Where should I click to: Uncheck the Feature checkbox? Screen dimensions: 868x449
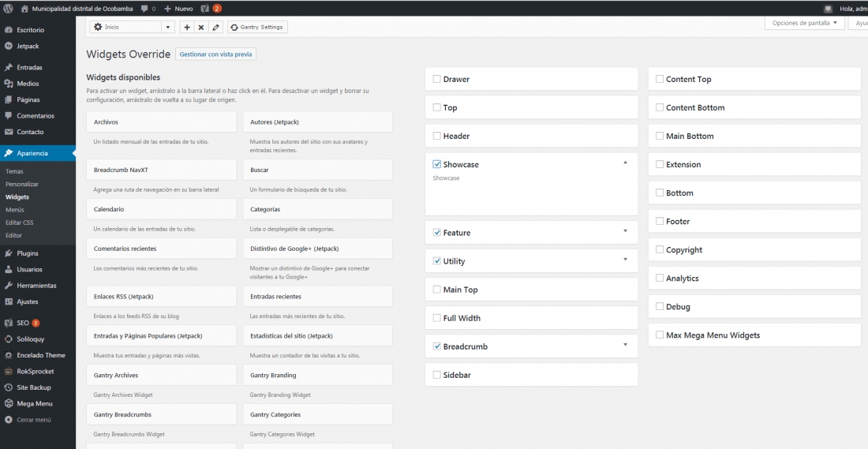point(437,233)
